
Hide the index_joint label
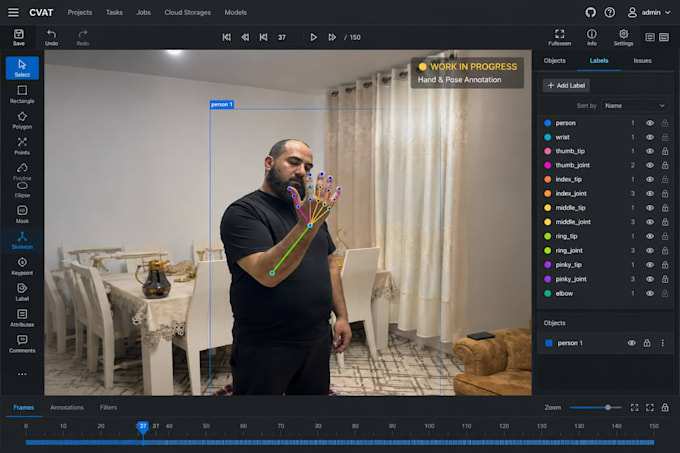(x=650, y=193)
